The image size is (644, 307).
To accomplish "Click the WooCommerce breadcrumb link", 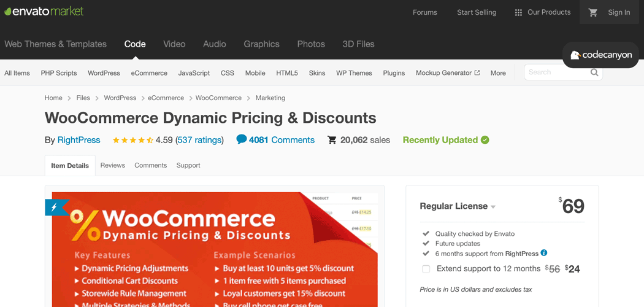I will point(218,98).
